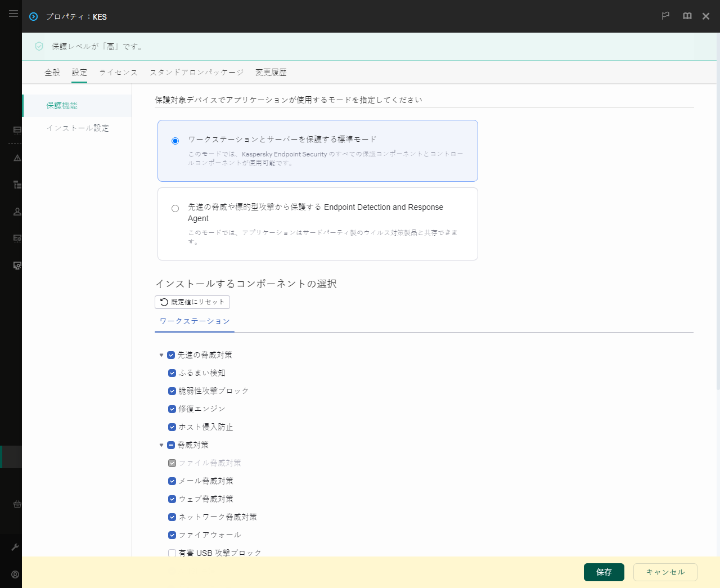Toggle the 脅威対策 group checkbox

(171, 445)
